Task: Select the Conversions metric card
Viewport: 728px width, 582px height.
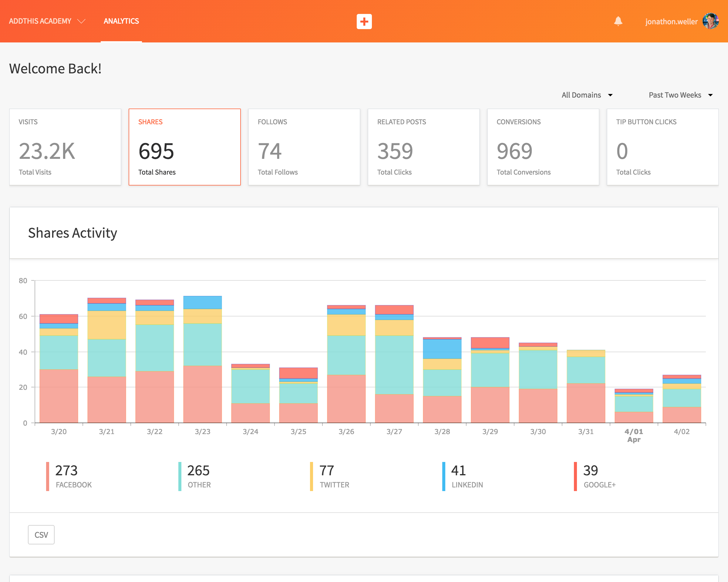Action: click(543, 147)
